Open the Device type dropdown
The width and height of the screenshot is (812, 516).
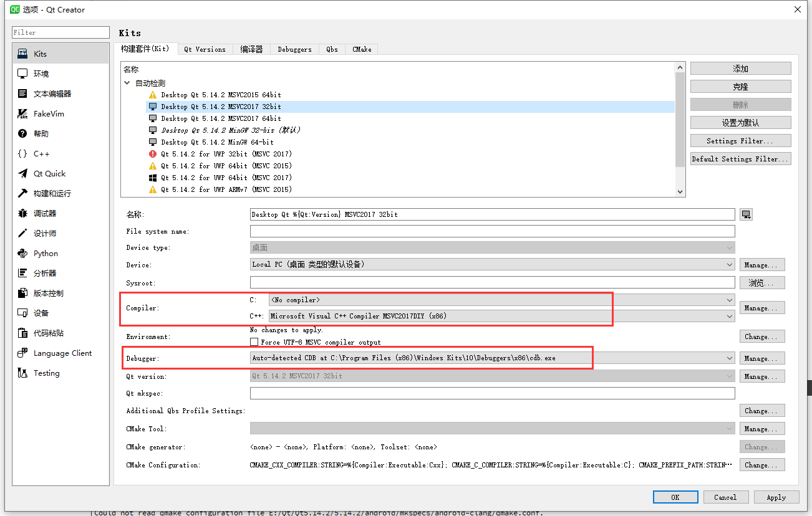tap(492, 247)
